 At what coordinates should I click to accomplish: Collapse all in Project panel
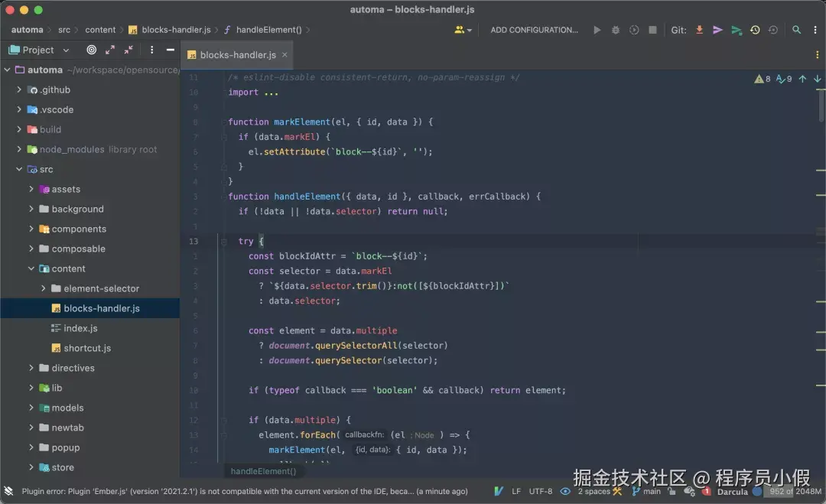tap(128, 50)
